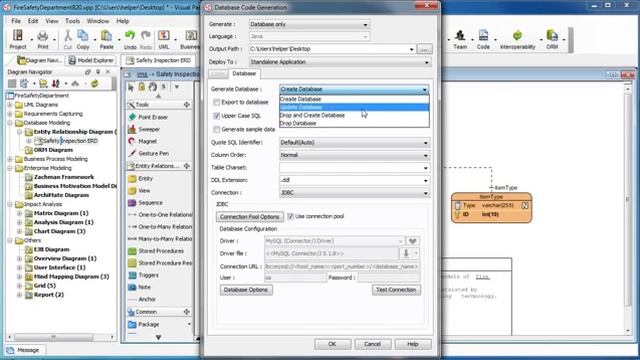Open the Code toolbar icon

(x=483, y=40)
